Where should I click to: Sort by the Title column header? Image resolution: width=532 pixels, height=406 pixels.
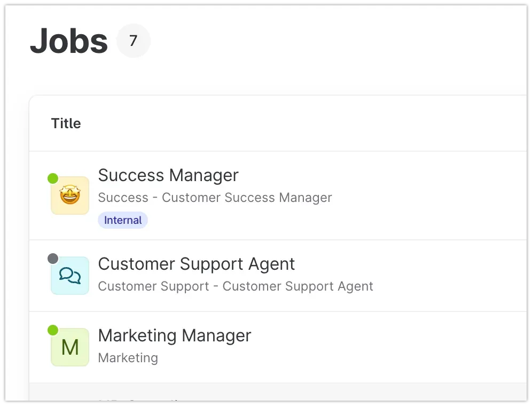[66, 123]
